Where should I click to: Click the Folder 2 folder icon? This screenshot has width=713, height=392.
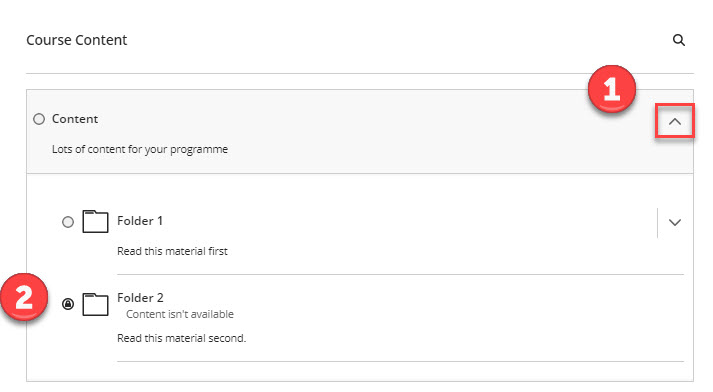[95, 304]
